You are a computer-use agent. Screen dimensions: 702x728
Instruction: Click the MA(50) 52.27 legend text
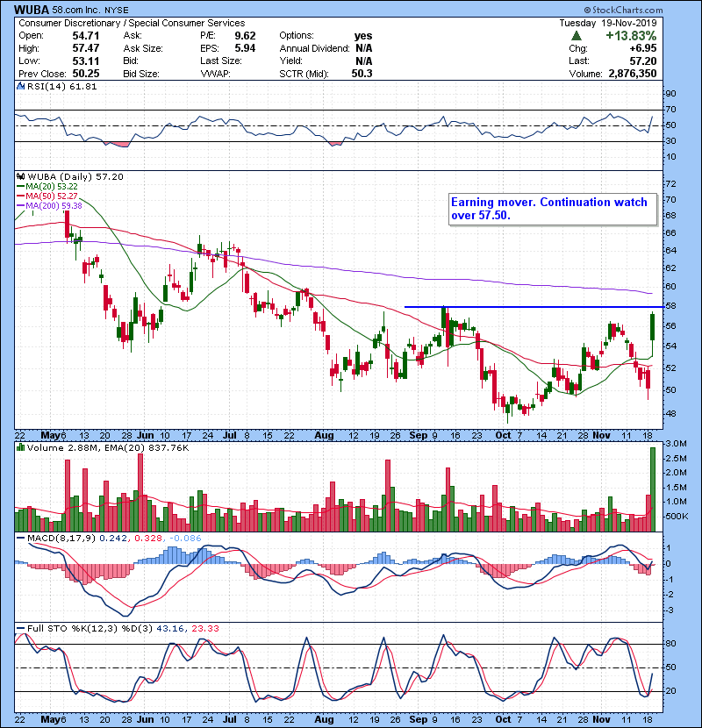point(52,196)
